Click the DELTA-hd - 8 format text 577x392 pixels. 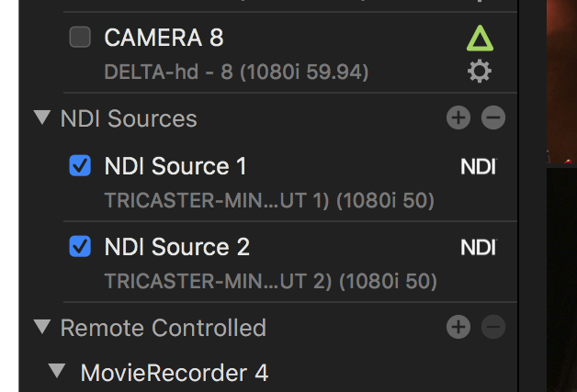coord(236,71)
